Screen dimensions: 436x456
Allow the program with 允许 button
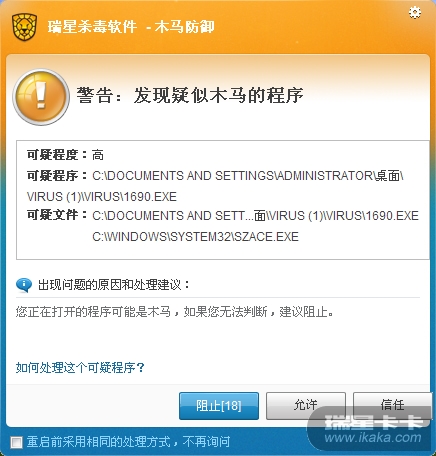(x=305, y=406)
